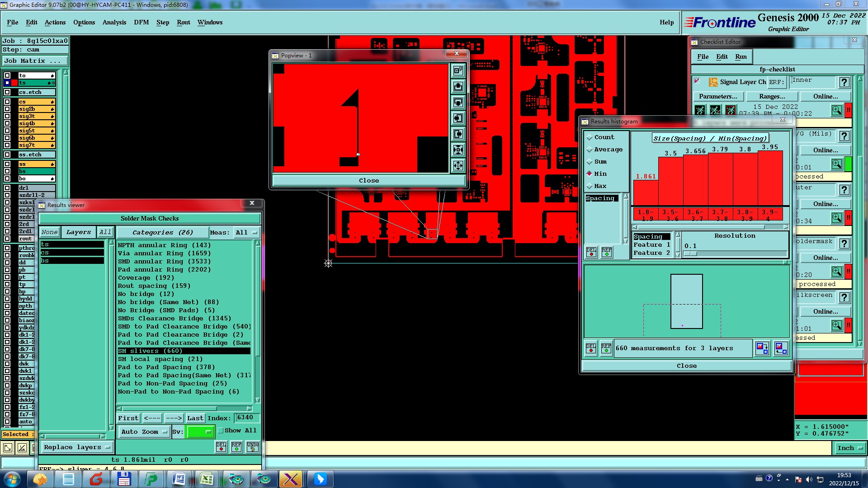Open the Auto Zoom dropdown
This screenshot has height=488, width=868.
coord(144,432)
